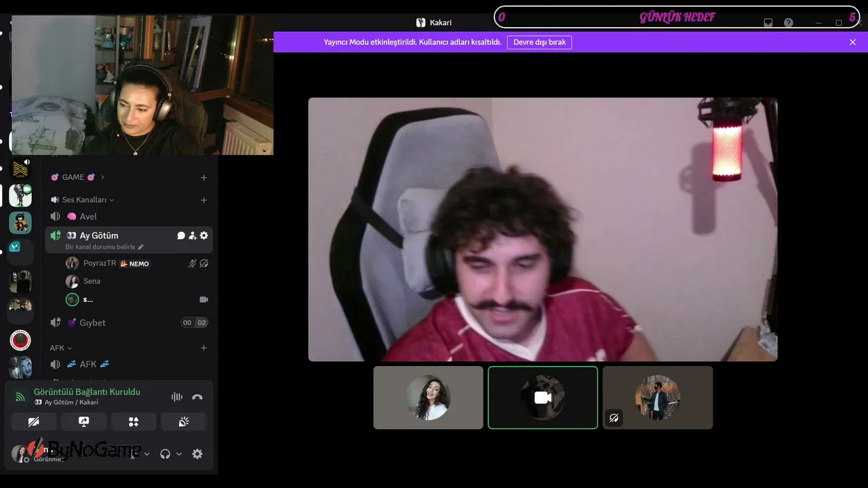Click the Kakari server title
Viewport: 868px width, 488px height.
pos(434,22)
